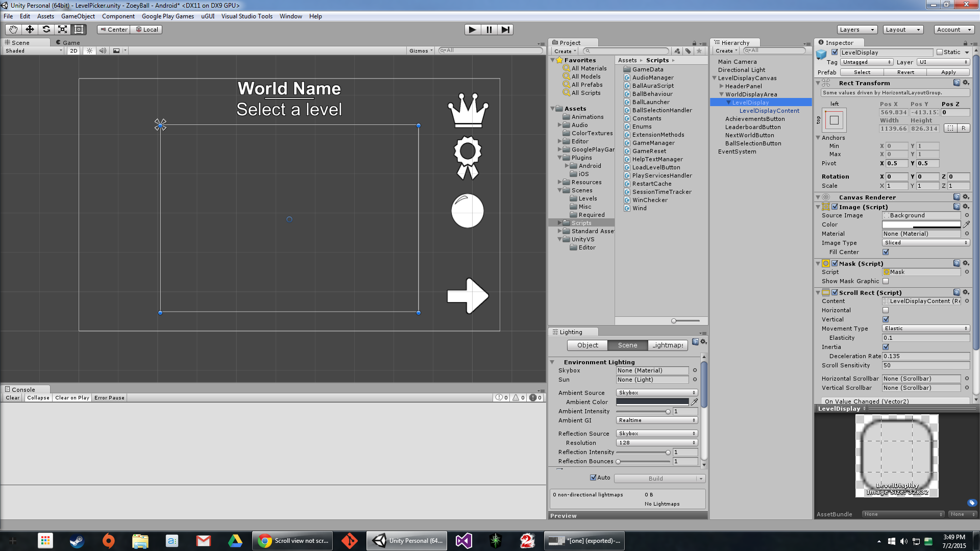Select the Rect Transform tool
This screenshot has height=551, width=980.
click(x=79, y=30)
